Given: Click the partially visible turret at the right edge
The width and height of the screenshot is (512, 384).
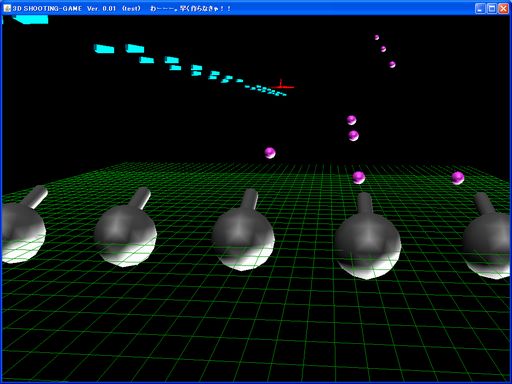Looking at the screenshot, I should click(487, 235).
